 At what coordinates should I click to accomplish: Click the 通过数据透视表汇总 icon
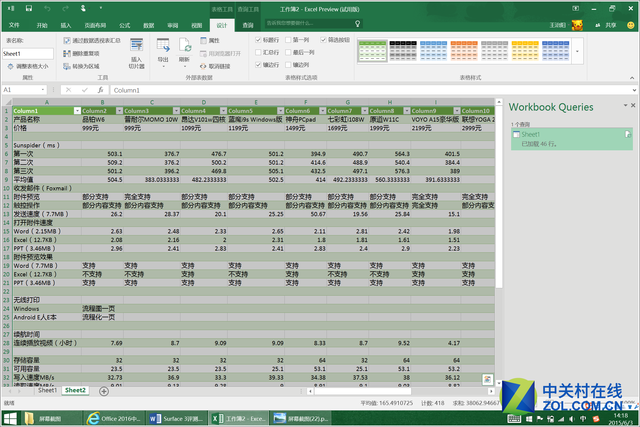click(x=67, y=40)
